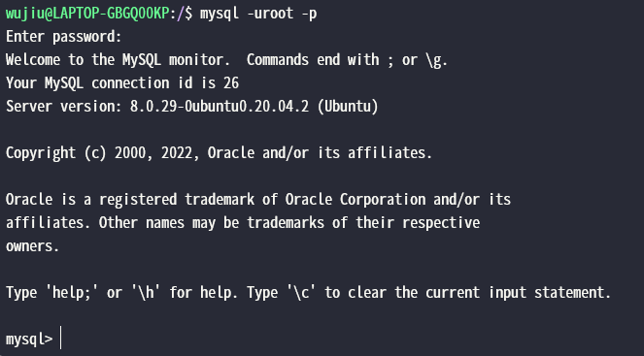
Task: Click the word 'owners.'
Action: [32, 246]
